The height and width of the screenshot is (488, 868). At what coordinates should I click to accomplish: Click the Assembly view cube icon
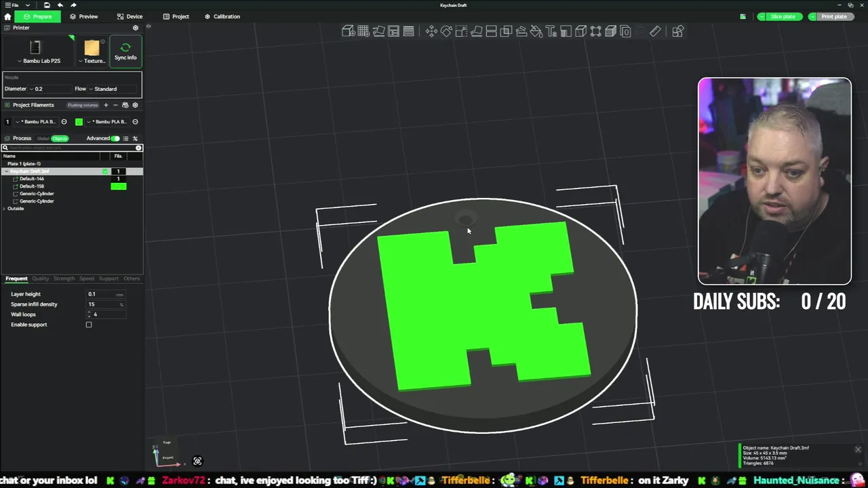pyautogui.click(x=580, y=31)
